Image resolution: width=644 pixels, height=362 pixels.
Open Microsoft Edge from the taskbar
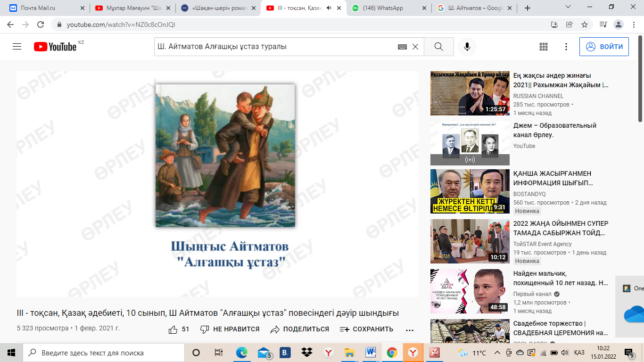(242, 353)
